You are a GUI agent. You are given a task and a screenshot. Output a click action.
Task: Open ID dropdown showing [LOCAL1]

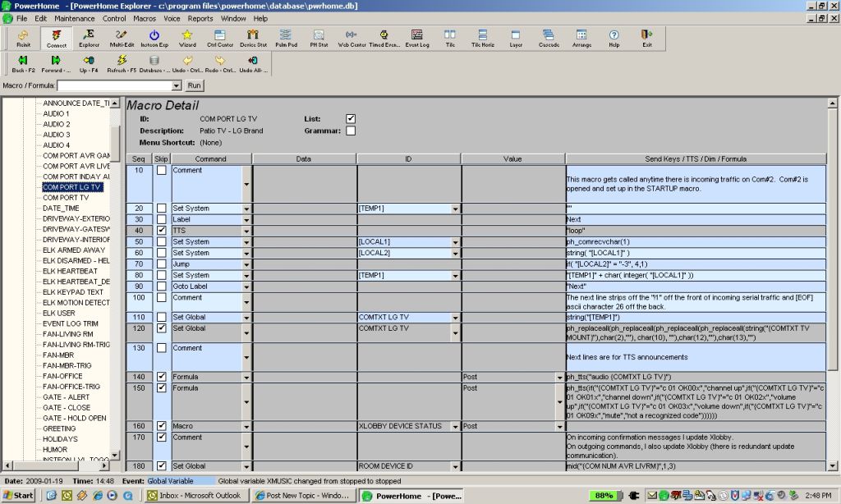(x=456, y=242)
